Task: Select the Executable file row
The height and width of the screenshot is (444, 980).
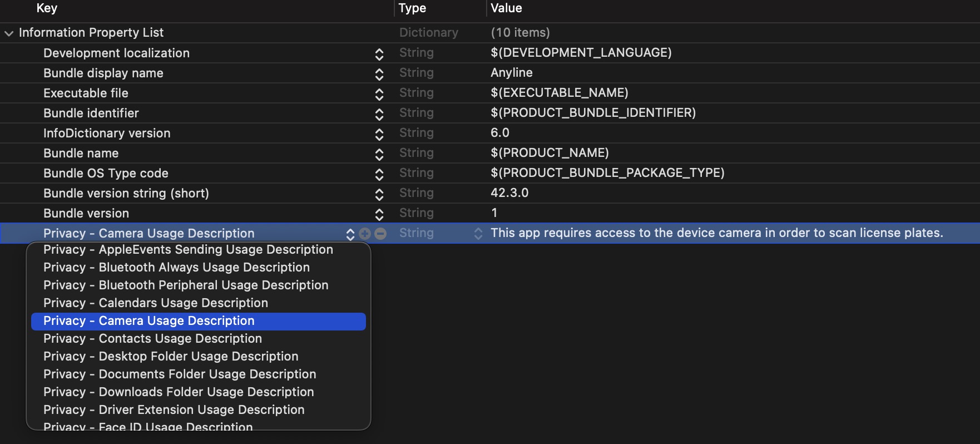Action: pyautogui.click(x=86, y=93)
